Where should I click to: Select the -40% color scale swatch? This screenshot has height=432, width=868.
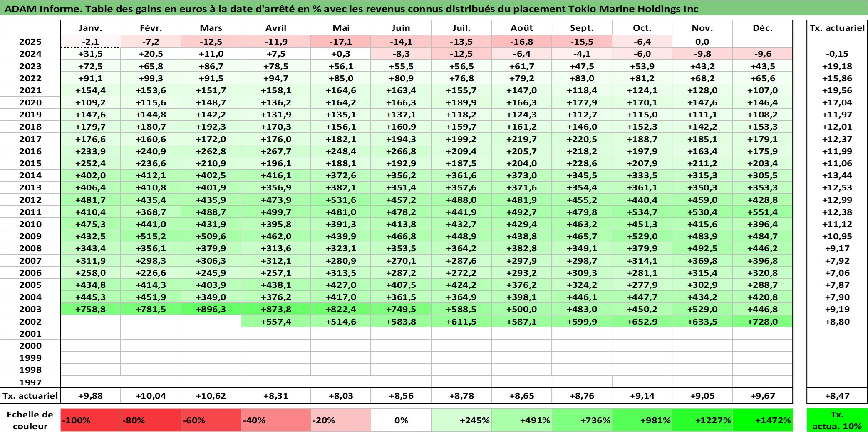tap(276, 420)
